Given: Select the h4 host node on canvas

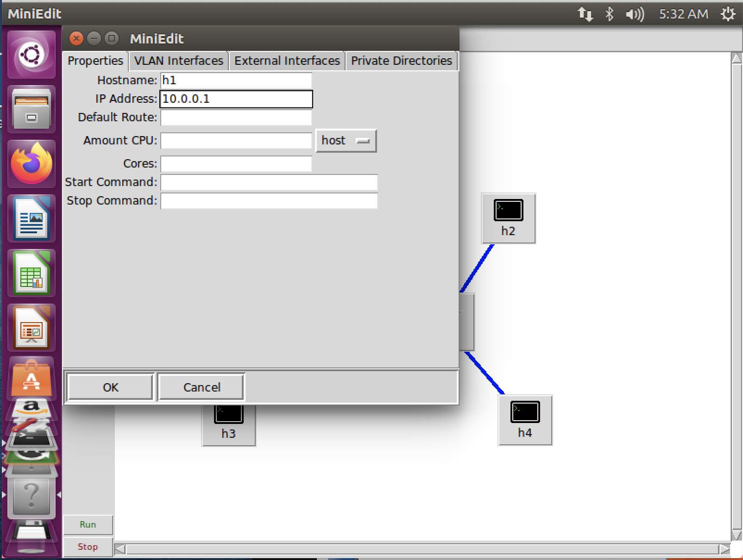Looking at the screenshot, I should 525,420.
